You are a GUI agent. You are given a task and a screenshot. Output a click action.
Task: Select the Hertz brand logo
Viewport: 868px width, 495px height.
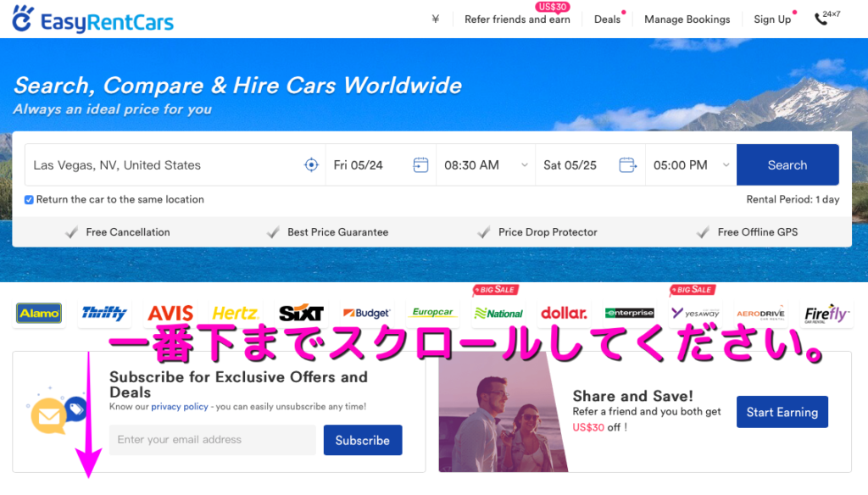pyautogui.click(x=235, y=314)
